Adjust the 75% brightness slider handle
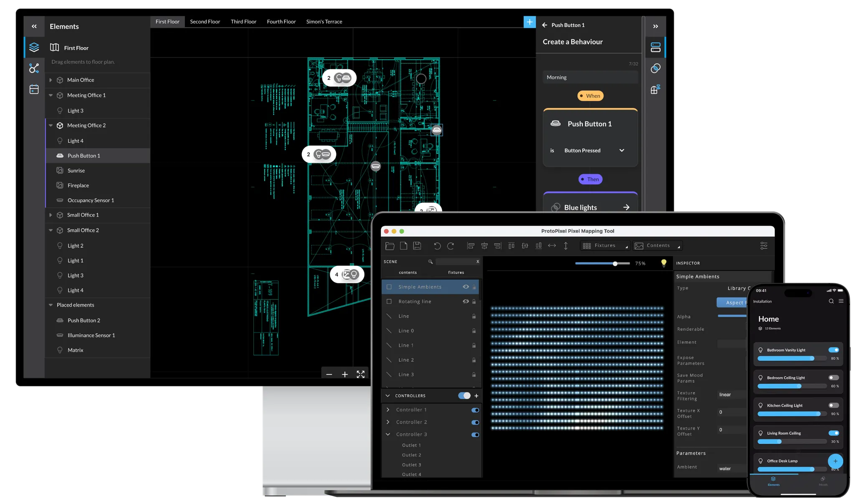Image resolution: width=855 pixels, height=504 pixels. coord(615,263)
